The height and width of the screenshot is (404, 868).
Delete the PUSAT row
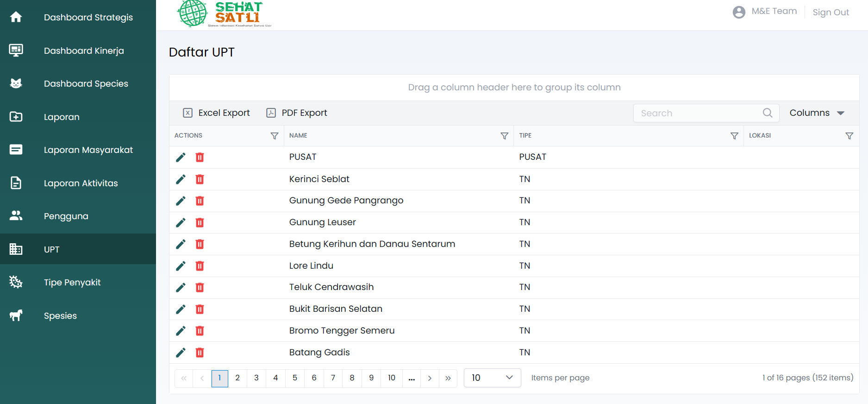click(200, 157)
